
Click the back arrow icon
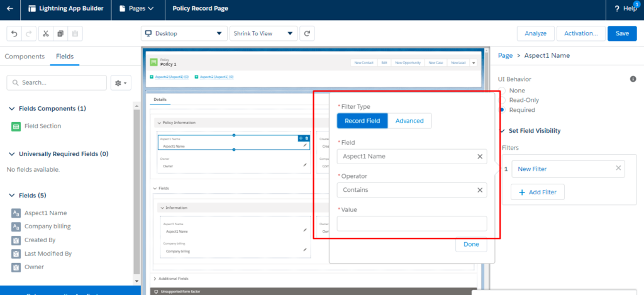(10, 9)
